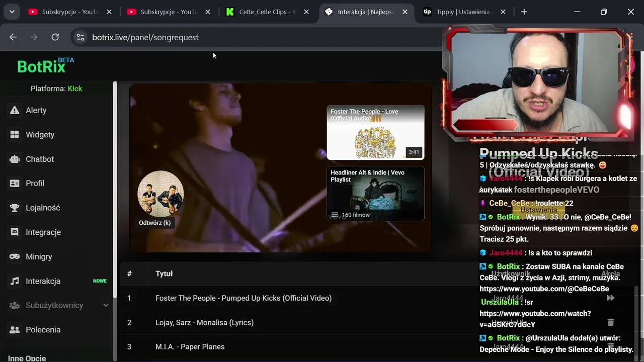Open the Widgety grid icon
Viewport: 644px width, 362px height.
click(x=15, y=135)
